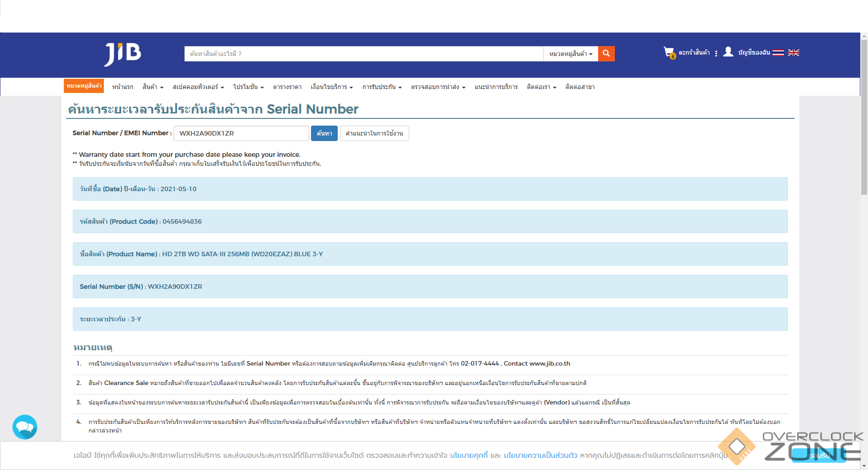868x470 pixels.
Task: Click the purchase date 2021-05-10 row
Action: pos(430,189)
